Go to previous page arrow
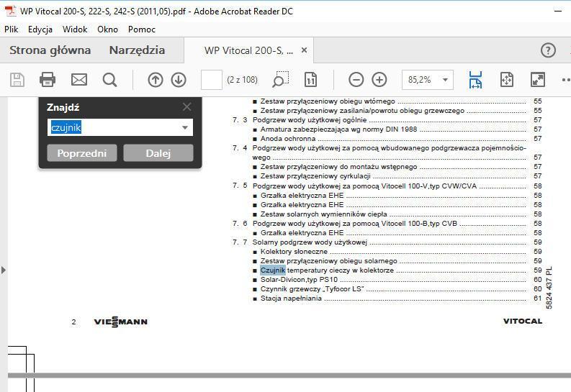 [x=155, y=80]
